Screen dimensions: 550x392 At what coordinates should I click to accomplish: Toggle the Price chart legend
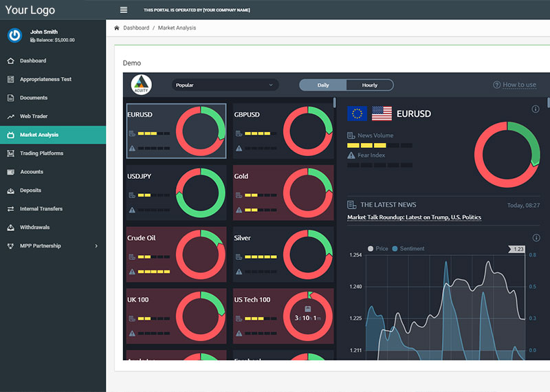pyautogui.click(x=379, y=249)
